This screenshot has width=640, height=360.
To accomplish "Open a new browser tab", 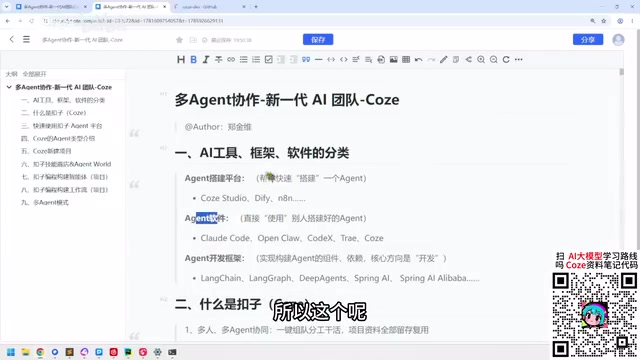I will pyautogui.click(x=256, y=7).
